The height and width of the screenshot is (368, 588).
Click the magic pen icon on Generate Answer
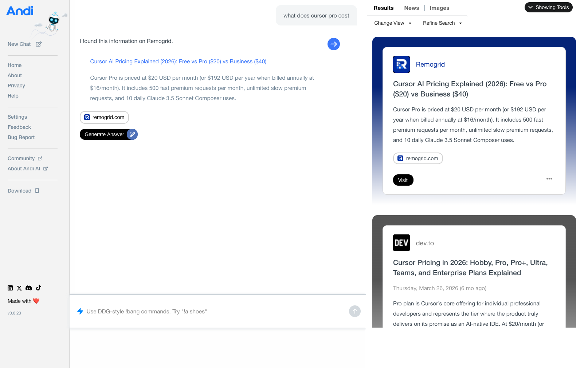pyautogui.click(x=132, y=134)
